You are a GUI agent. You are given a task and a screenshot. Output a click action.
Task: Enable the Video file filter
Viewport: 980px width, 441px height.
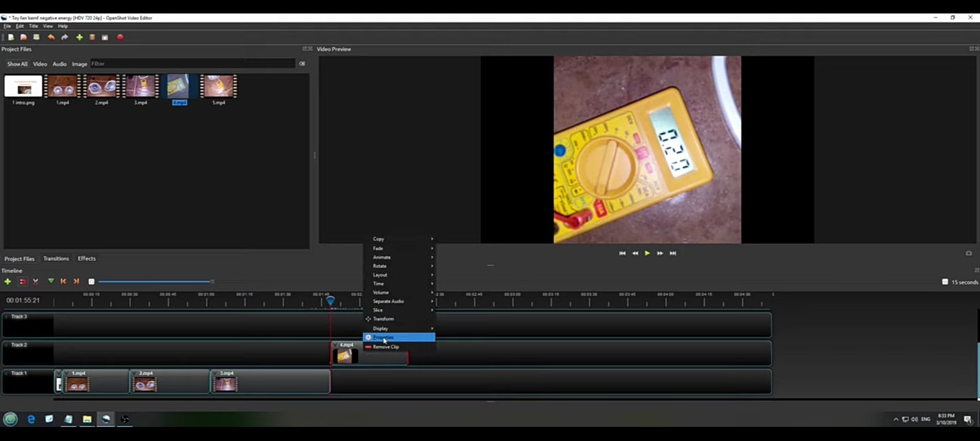tap(40, 64)
